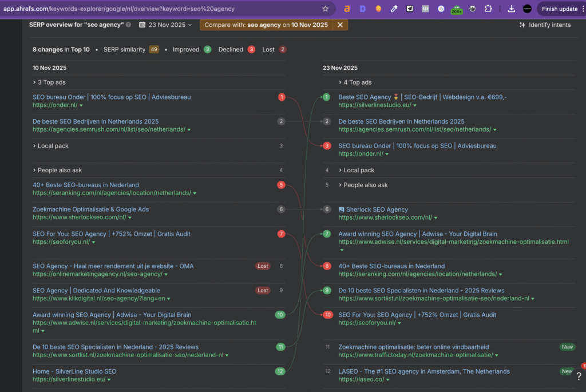Click Identify intents button
The height and width of the screenshot is (392, 586).
tap(544, 25)
